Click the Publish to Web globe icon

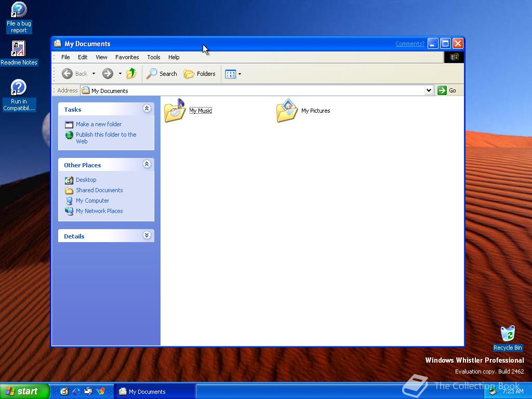coord(69,136)
